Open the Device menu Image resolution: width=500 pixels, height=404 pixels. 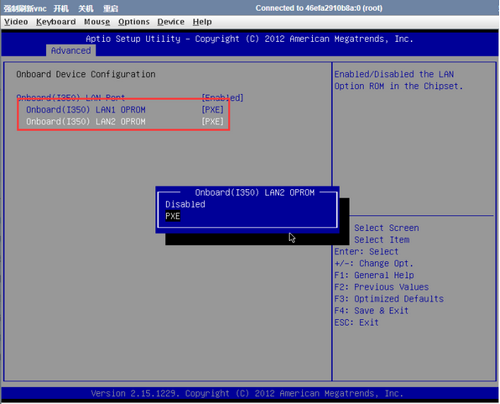(171, 22)
